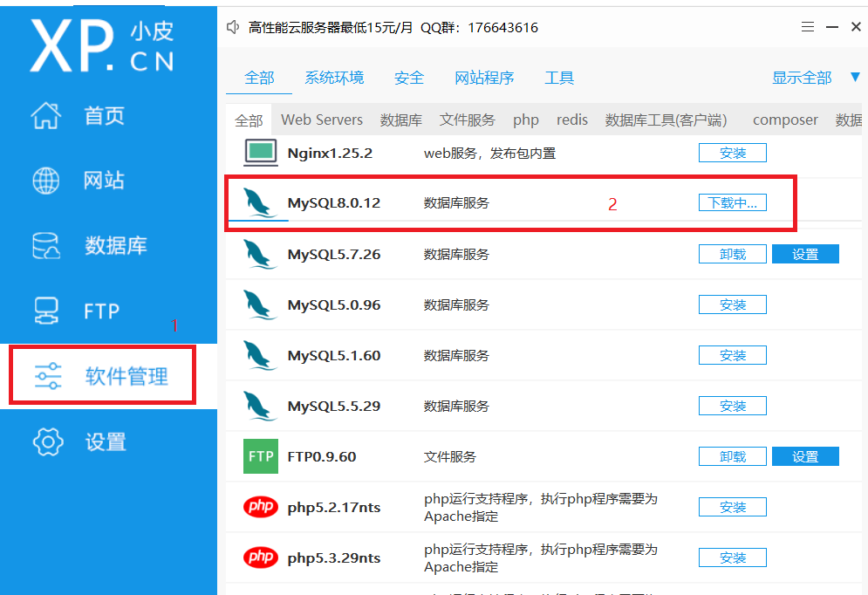The image size is (868, 595).
Task: Switch to 系统环境 tab
Action: click(334, 78)
